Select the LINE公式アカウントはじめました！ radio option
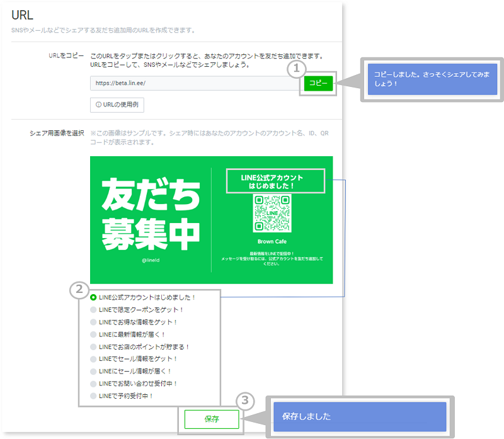Screen dimensions: 504x439 (93, 297)
